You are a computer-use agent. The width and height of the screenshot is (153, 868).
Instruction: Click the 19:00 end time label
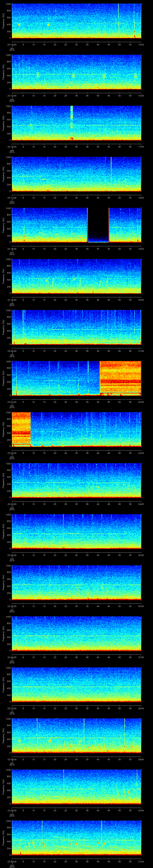point(141,249)
